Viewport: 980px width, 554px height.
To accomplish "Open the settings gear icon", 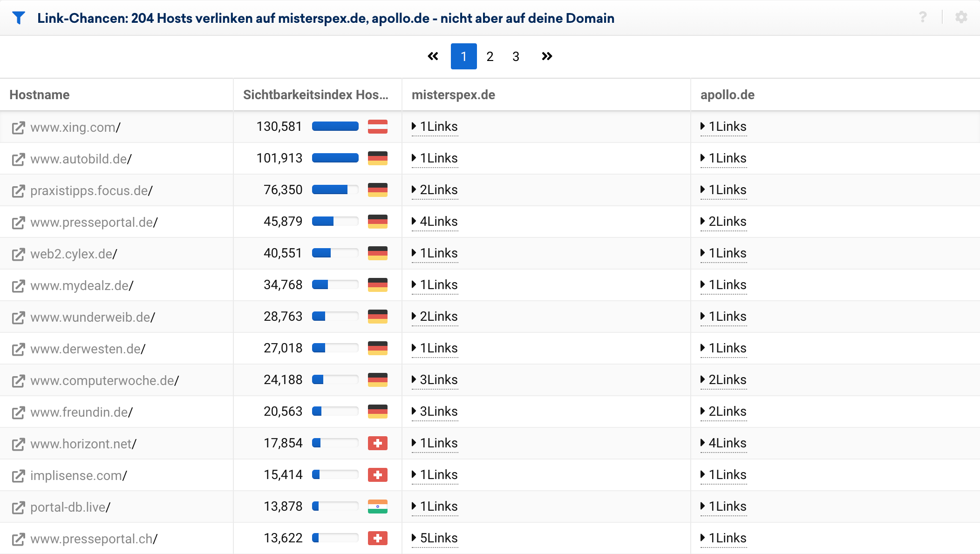I will 961,17.
